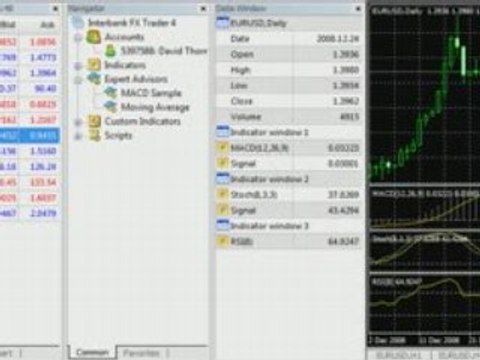This screenshot has width=480, height=360.
Task: Expand the Scripts node in Navigator
Action: click(x=78, y=136)
